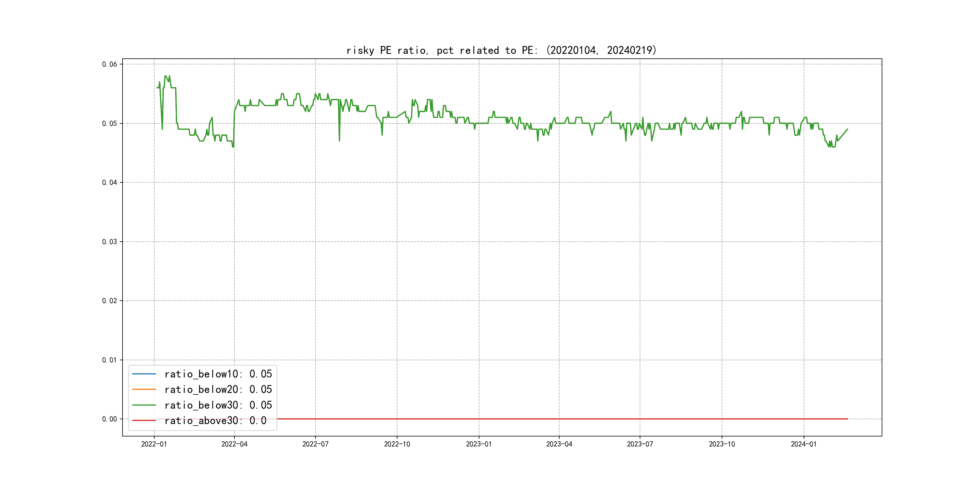980x490 pixels.
Task: Click the 0.06 y-axis tick label
Action: [109, 64]
